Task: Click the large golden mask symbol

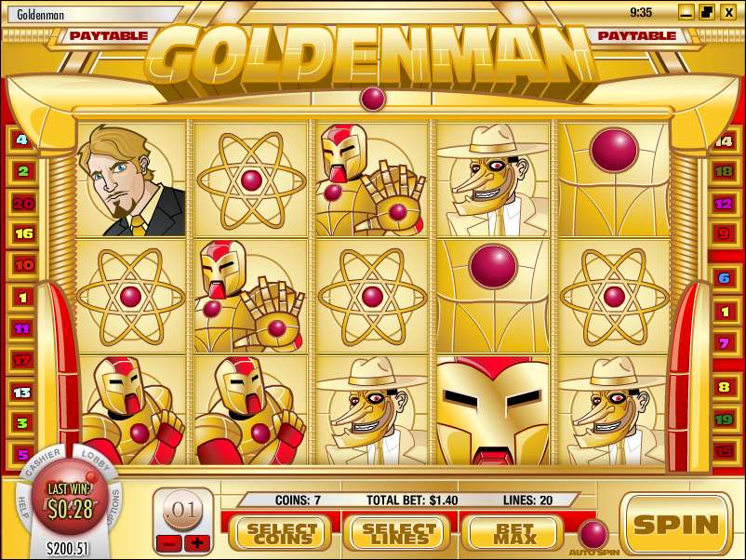Action: pyautogui.click(x=492, y=410)
